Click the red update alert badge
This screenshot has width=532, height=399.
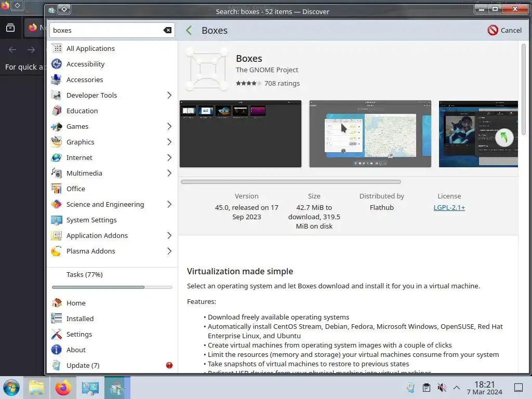coord(169,365)
